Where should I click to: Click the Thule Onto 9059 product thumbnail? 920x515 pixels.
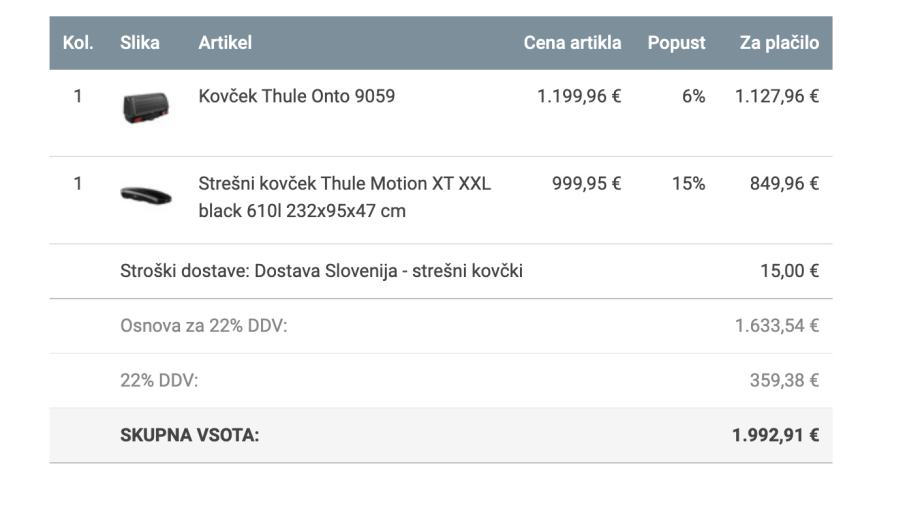146,105
